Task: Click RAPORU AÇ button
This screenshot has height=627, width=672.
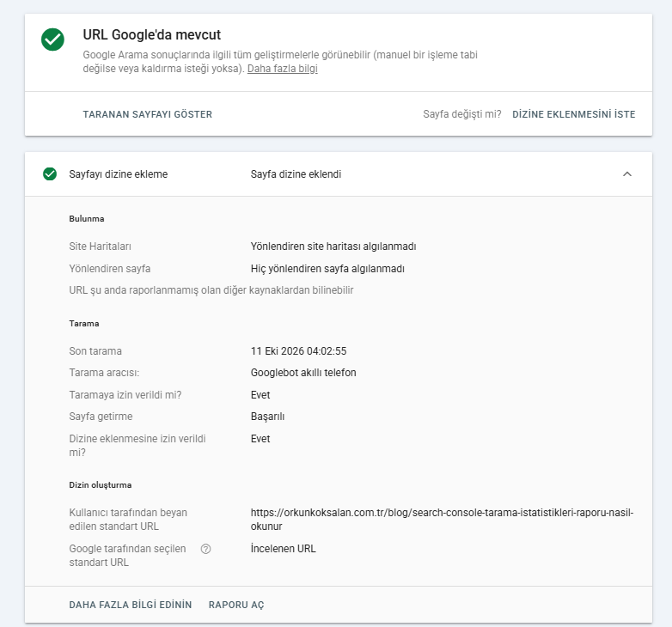Action: click(236, 605)
